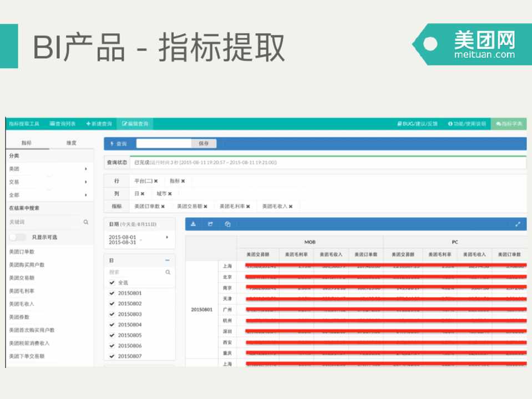The height and width of the screenshot is (399, 532).
Task: Click the 查询 button
Action: coord(119,144)
